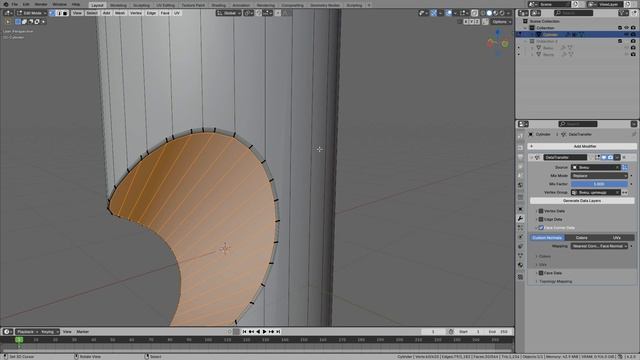
Task: Open the outliner filter dropdown
Action: (x=623, y=13)
